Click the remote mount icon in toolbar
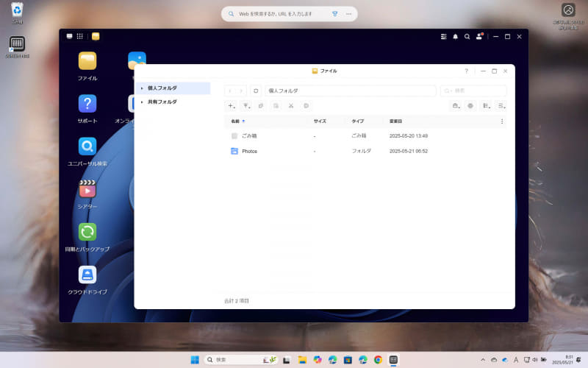This screenshot has width=588, height=368. [x=470, y=106]
